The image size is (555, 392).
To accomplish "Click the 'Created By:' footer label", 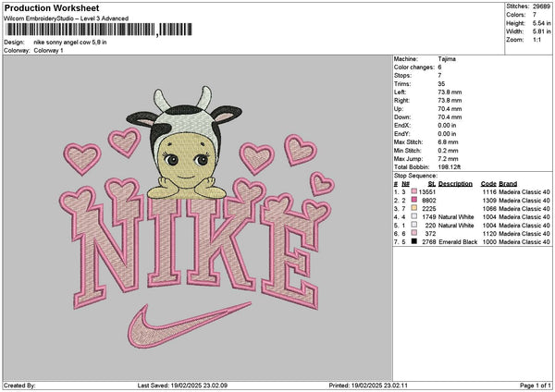I will (x=19, y=386).
